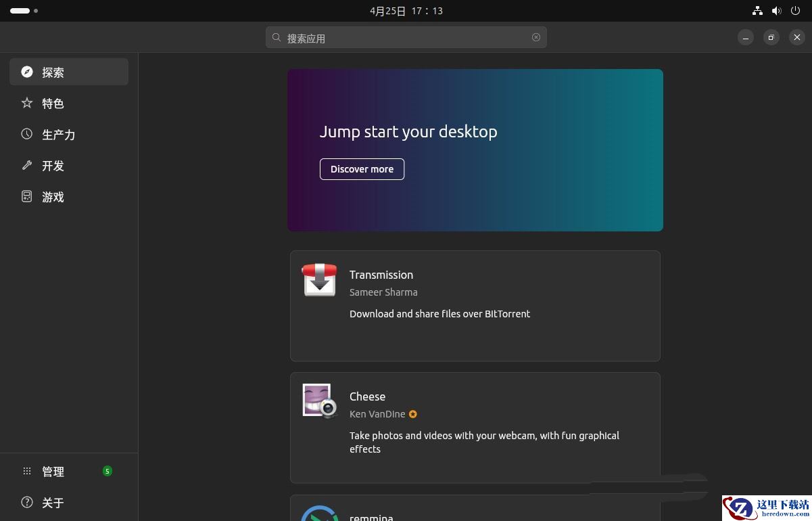Click the wrench icon beside 开发
Screen dimensions: 812x521
point(27,165)
